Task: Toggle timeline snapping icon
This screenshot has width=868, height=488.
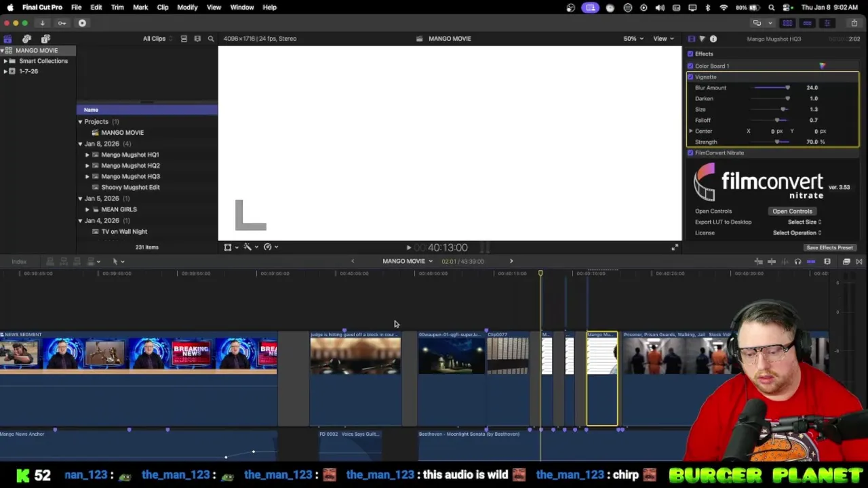Action: [x=811, y=262]
